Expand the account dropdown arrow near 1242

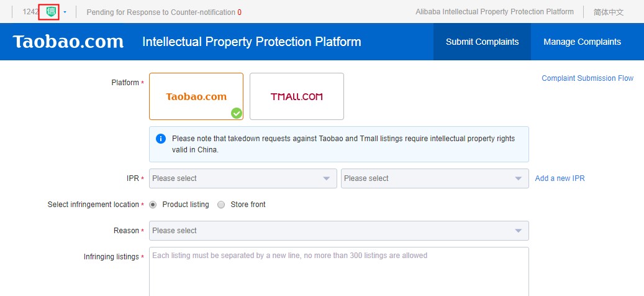point(65,12)
